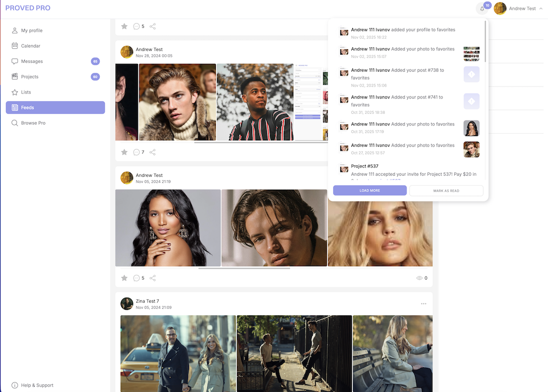Screen dimensions: 548x392
Task: Open the options menu on Zina Test 7 post
Action: (x=424, y=304)
